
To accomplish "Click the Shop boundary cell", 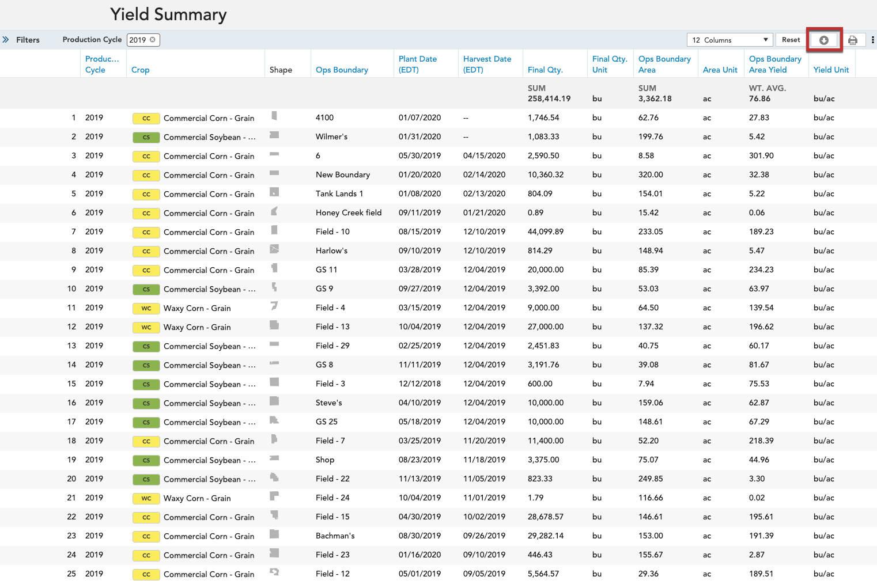I will click(x=325, y=460).
